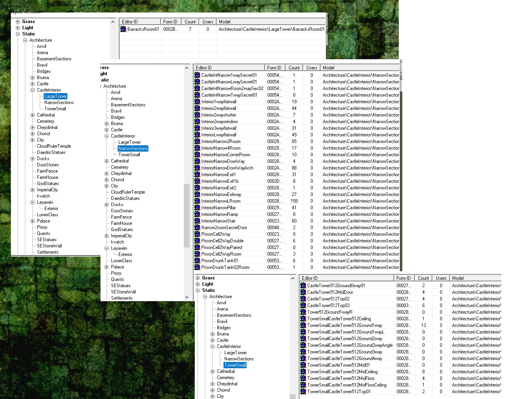Click the icon beside Interior2wayshutter
Viewport: 532px width, 399px height.
point(197,115)
